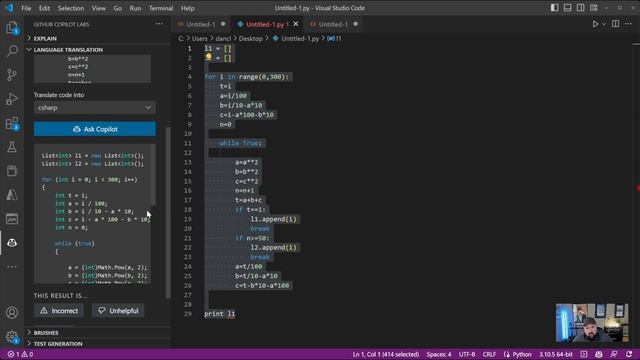Viewport: 640px width, 360px height.
Task: Change end of line sequence CRLF
Action: pyautogui.click(x=489, y=354)
